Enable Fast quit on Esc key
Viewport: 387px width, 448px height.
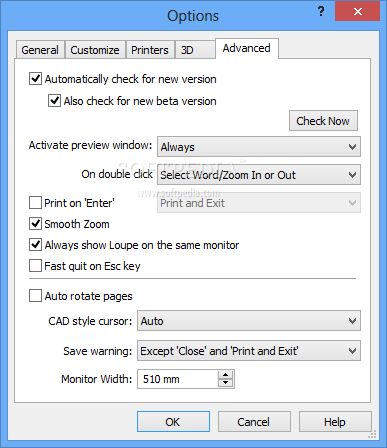35,266
